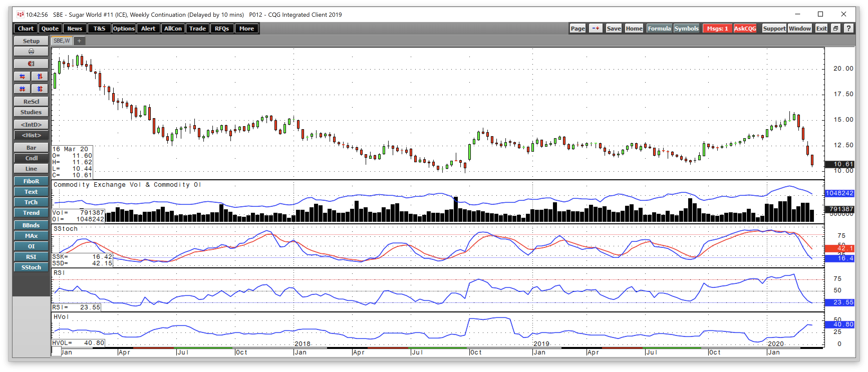Click the vertical swap arrows icon

[x=40, y=77]
